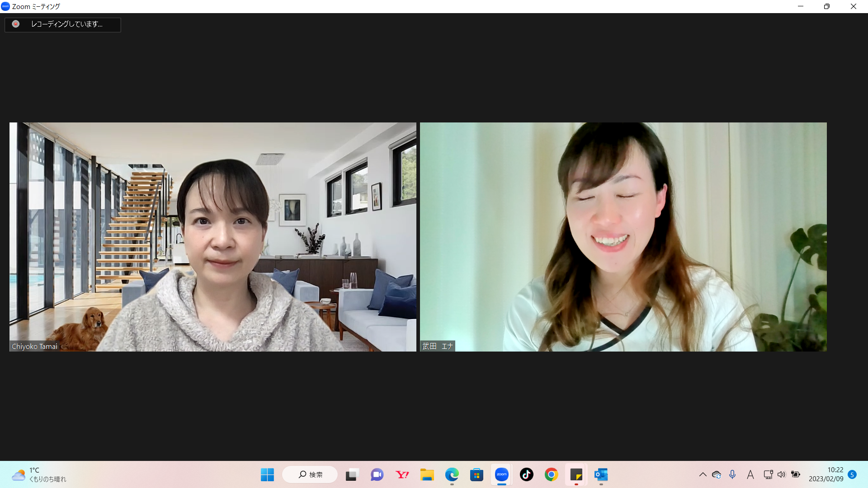Click the recording status label
868x488 pixels.
(x=67, y=24)
